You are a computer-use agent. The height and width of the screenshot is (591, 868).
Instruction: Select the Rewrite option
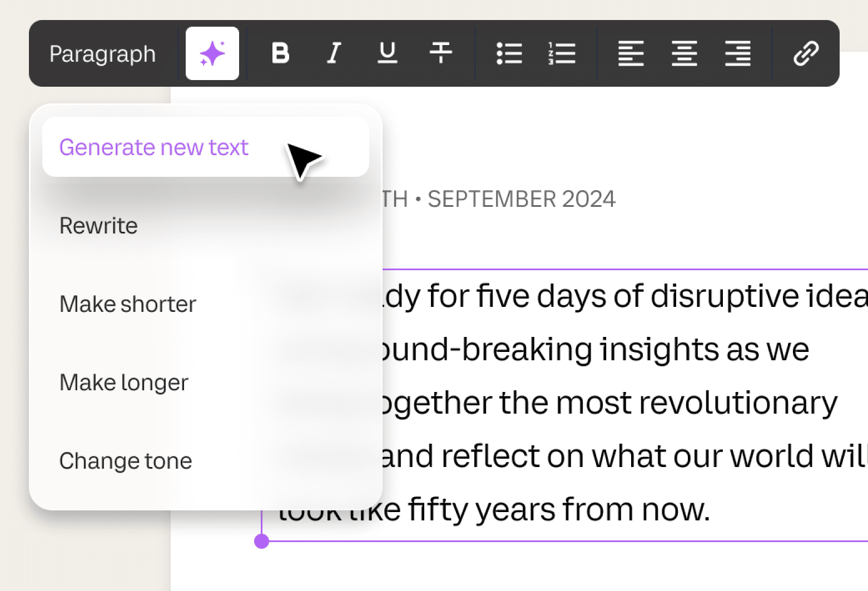(98, 226)
